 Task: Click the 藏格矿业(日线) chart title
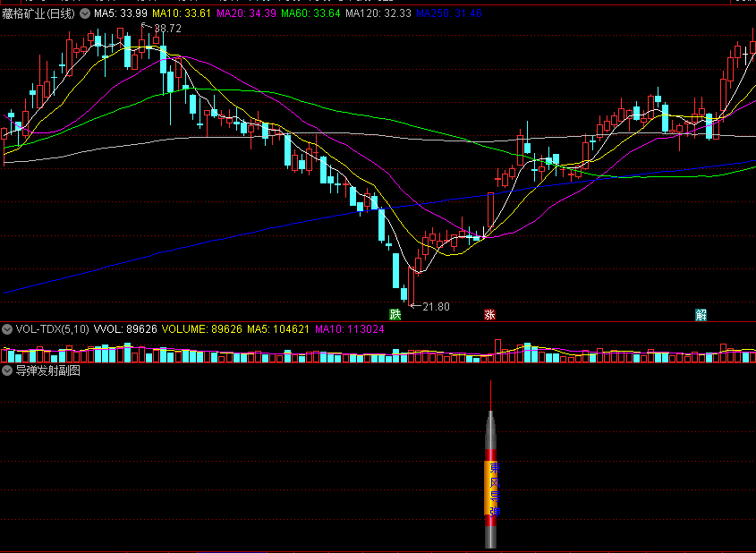point(38,13)
